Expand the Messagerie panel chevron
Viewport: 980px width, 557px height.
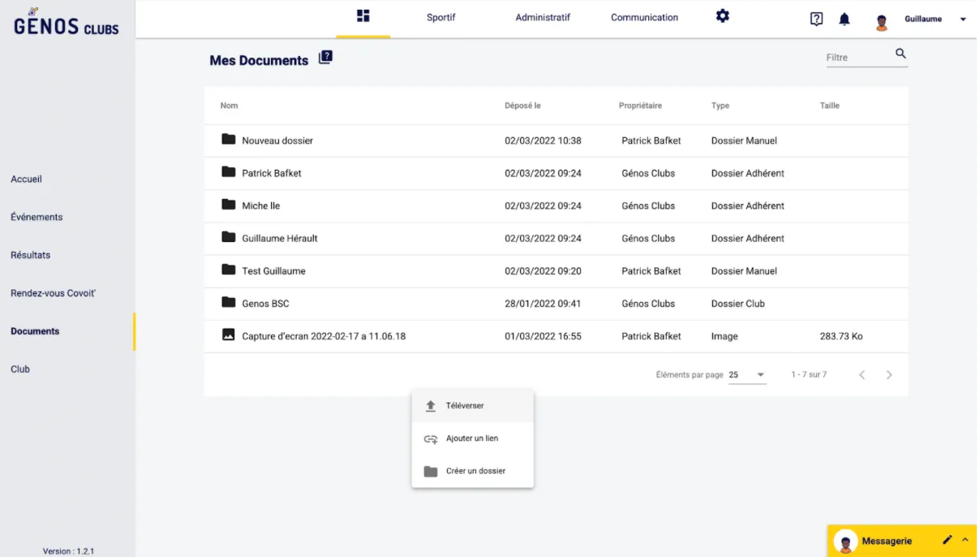(x=965, y=540)
